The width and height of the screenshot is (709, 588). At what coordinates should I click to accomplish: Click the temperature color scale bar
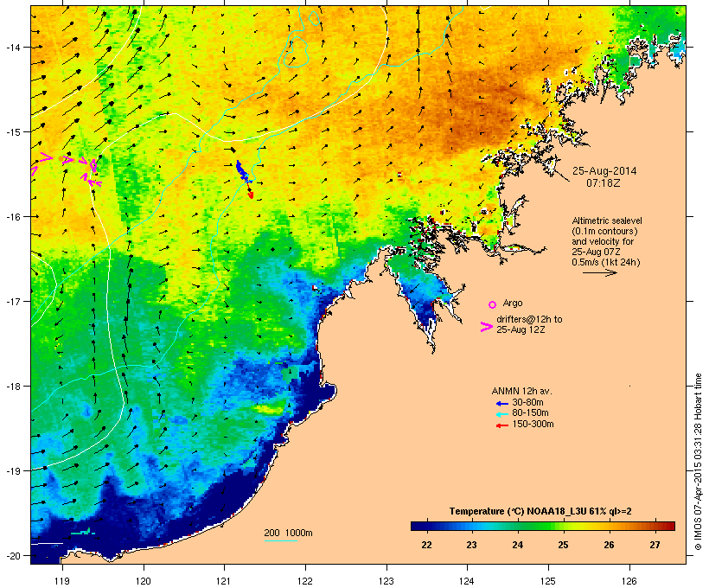point(543,526)
